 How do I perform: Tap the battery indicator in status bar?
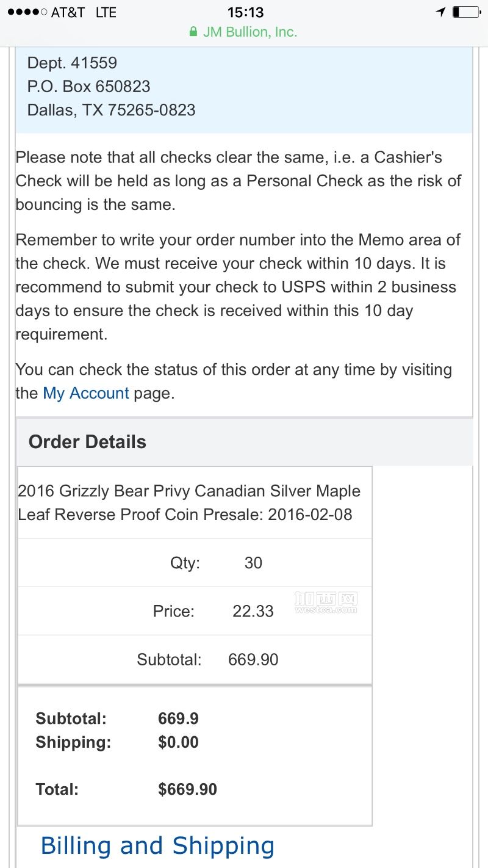(467, 12)
